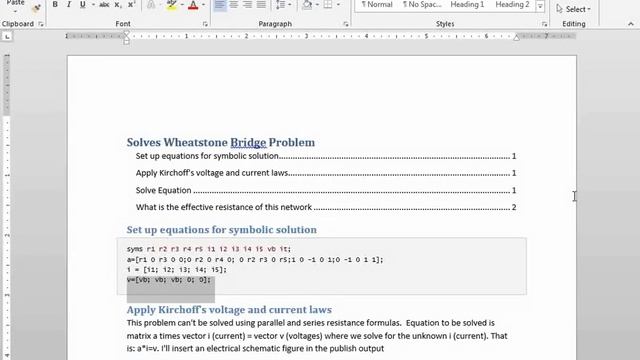640x360 pixels.
Task: Open 'What is the effective resistance' contents entry
Action: click(x=326, y=207)
